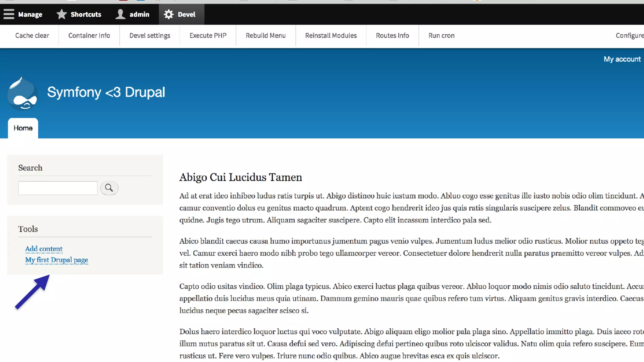Go to Devel settings
The width and height of the screenshot is (644, 362).
pyautogui.click(x=150, y=36)
